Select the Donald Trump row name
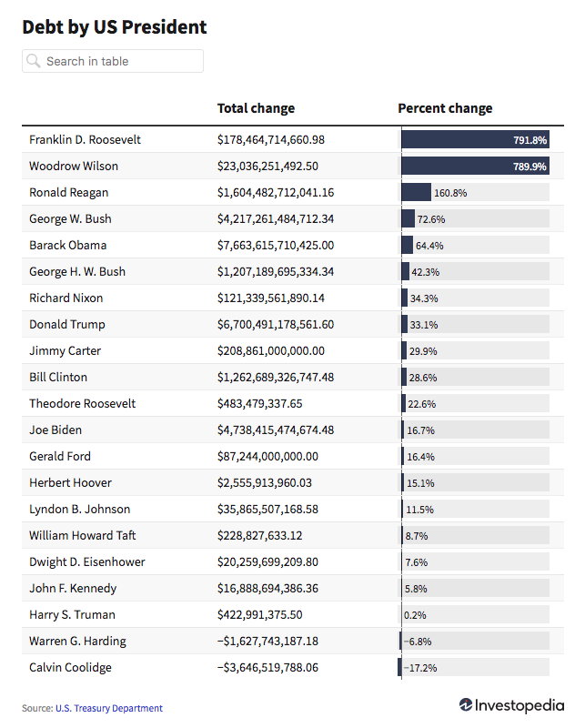 coord(66,325)
